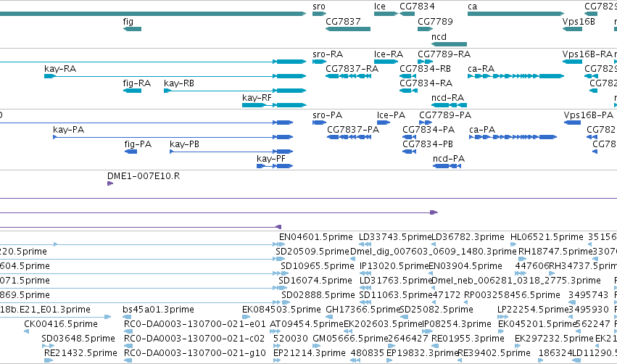This screenshot has height=364, width=617.
Task: Click the Vps16B-PA protein label
Action: (x=589, y=116)
